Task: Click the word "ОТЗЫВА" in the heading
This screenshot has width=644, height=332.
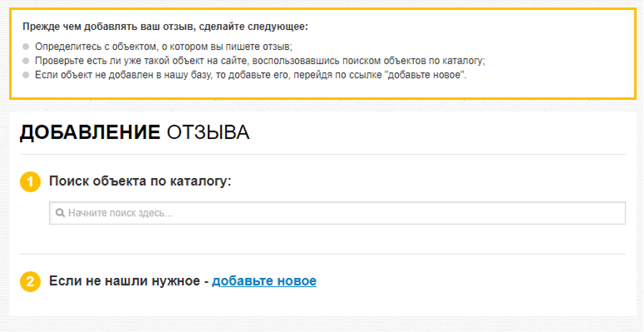Action: pyautogui.click(x=208, y=133)
